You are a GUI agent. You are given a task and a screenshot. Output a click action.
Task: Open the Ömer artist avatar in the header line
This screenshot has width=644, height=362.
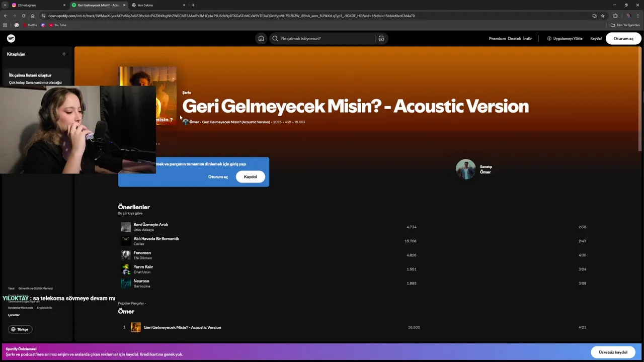(x=185, y=122)
